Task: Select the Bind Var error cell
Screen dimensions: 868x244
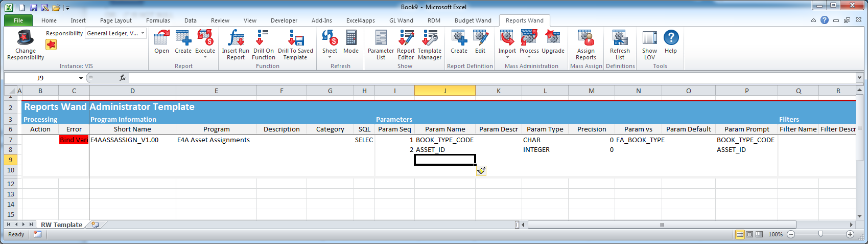Action: tap(74, 140)
